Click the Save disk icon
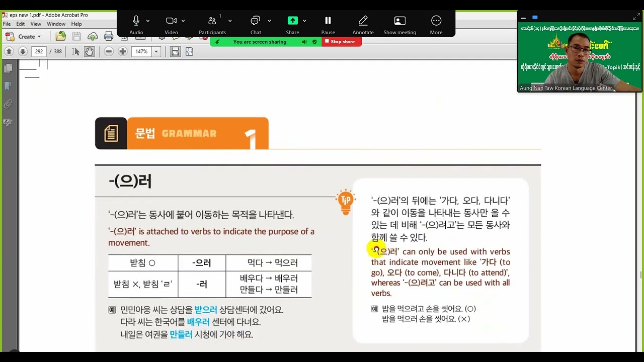644x362 pixels. [x=76, y=36]
